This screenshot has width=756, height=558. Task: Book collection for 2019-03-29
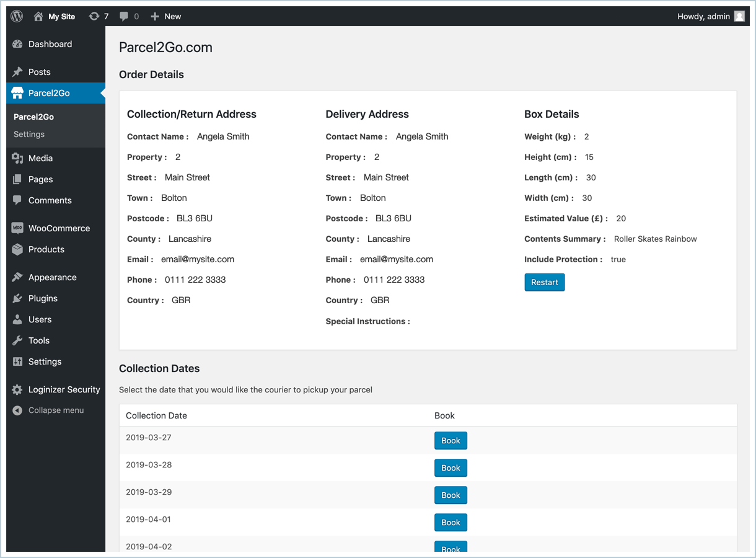point(451,495)
